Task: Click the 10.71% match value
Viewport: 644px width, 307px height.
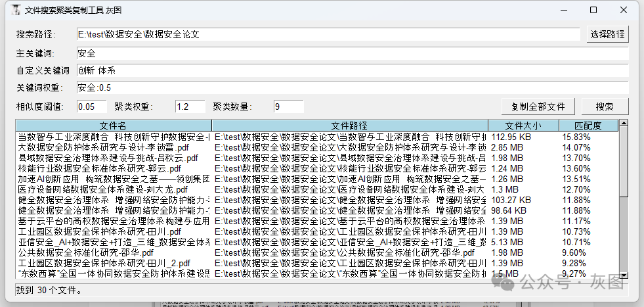Action: [x=576, y=243]
